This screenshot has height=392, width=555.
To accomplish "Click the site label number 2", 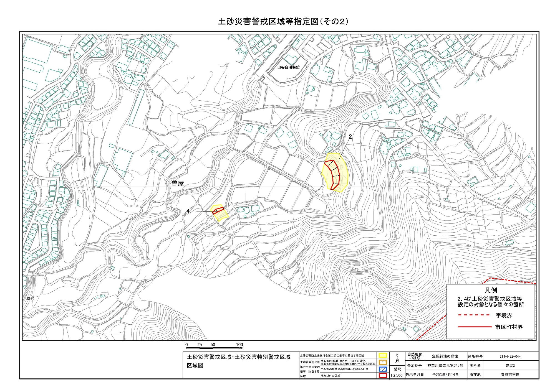I will (x=350, y=137).
